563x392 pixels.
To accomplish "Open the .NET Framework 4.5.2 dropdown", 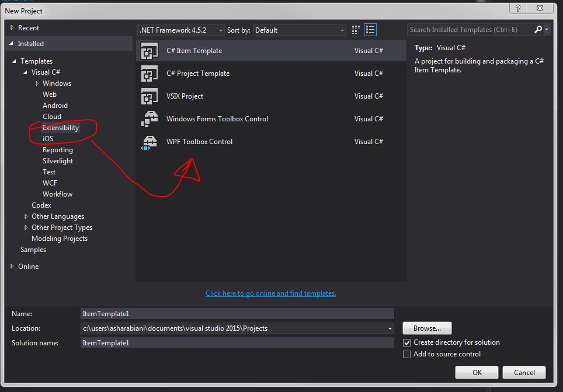I will (x=180, y=30).
